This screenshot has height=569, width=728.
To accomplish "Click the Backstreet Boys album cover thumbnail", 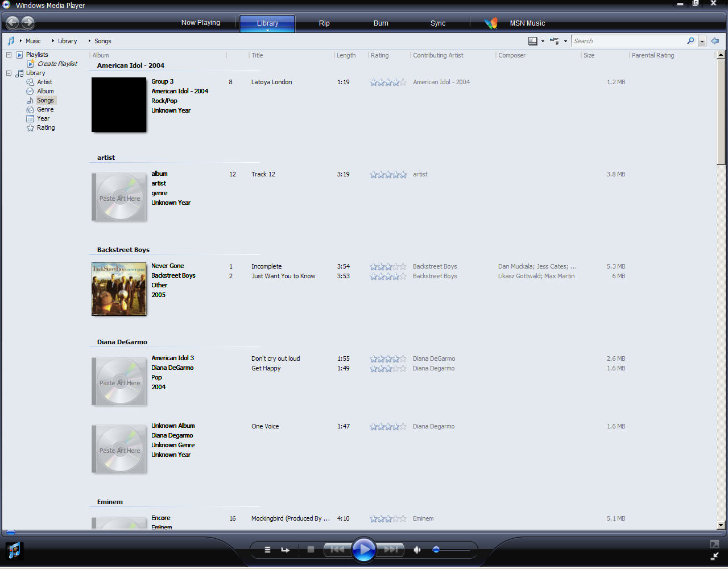I will coord(119,288).
